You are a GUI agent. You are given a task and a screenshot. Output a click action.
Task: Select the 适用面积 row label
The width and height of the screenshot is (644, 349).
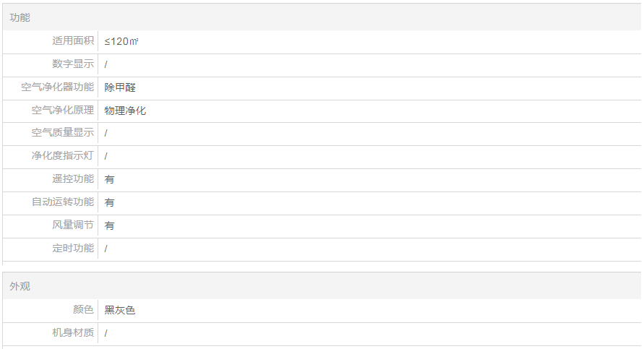coord(73,41)
